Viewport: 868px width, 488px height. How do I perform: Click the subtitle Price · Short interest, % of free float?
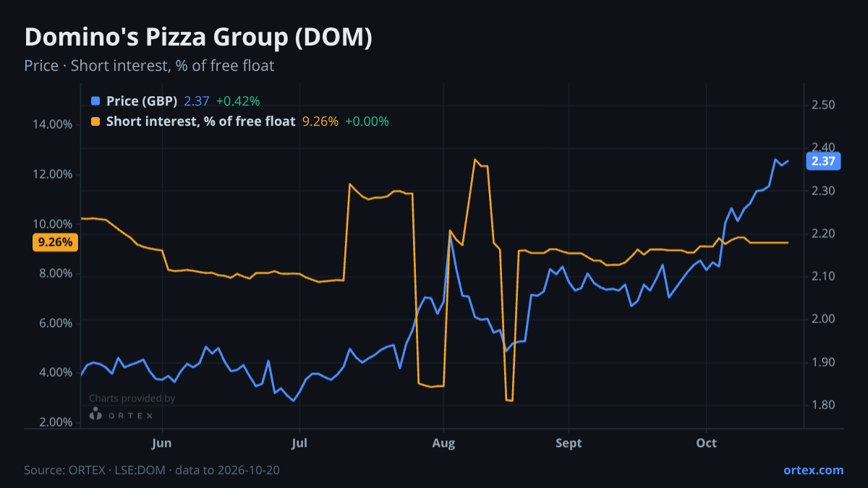pyautogui.click(x=149, y=66)
